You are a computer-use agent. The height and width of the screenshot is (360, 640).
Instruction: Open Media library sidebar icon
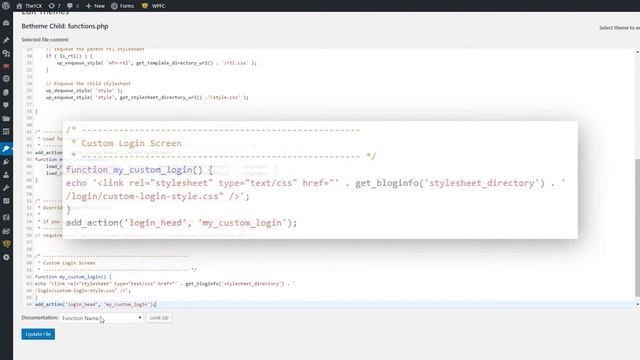coord(6,53)
